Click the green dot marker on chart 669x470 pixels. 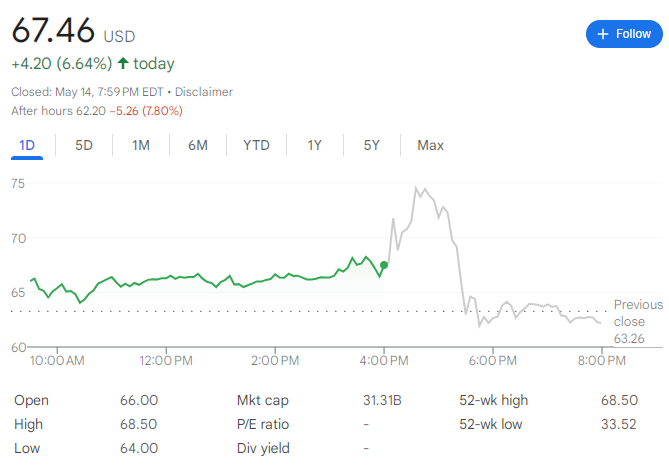(x=385, y=264)
